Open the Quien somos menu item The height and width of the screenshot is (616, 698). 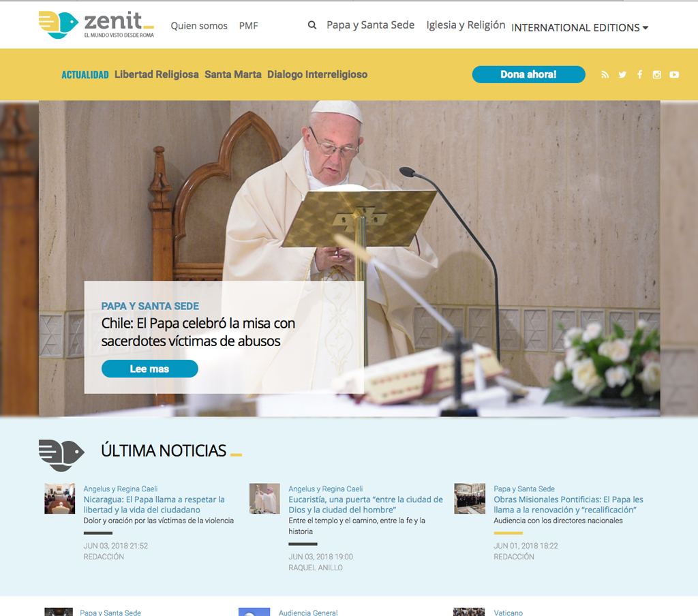(199, 26)
